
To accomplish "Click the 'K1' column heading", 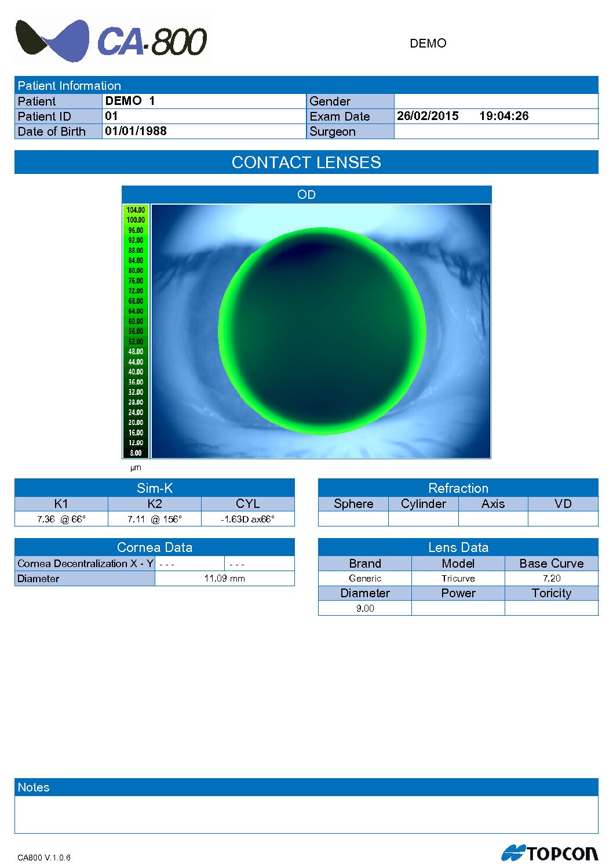I will click(61, 504).
